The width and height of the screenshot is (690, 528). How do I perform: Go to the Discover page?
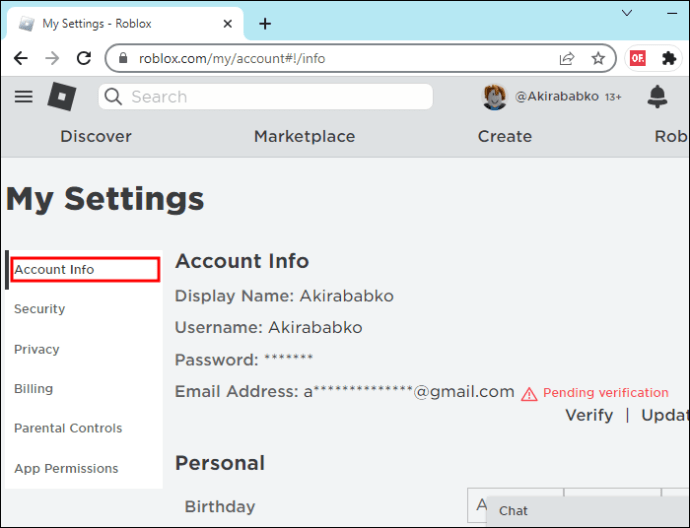point(96,136)
